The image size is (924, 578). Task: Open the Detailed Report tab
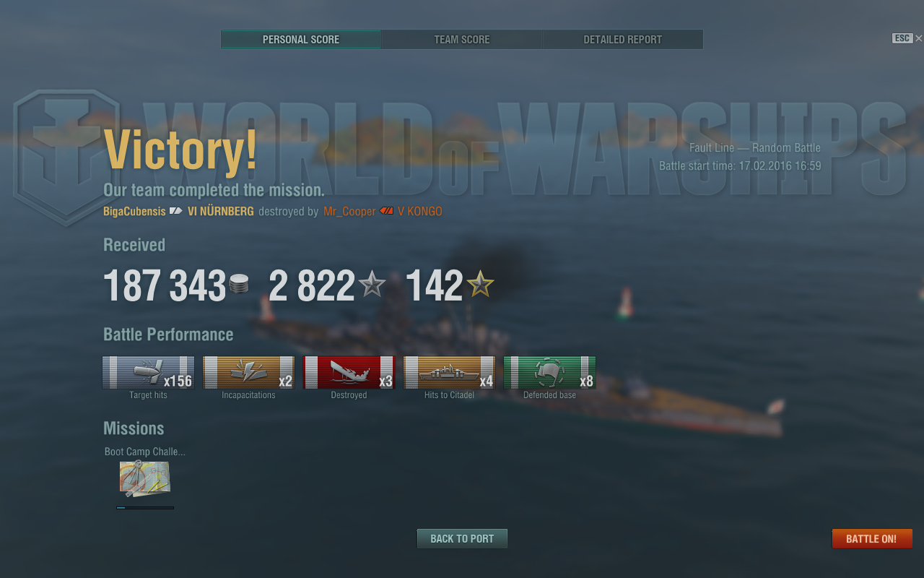click(623, 40)
